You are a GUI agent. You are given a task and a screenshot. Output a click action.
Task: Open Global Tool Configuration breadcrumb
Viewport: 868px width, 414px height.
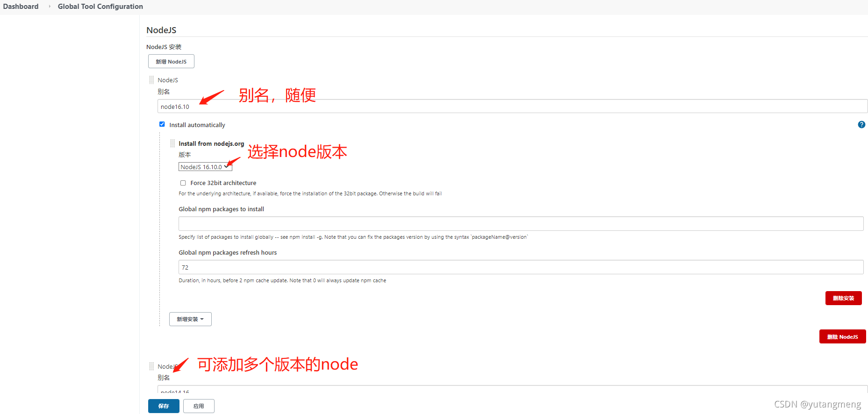coord(100,7)
